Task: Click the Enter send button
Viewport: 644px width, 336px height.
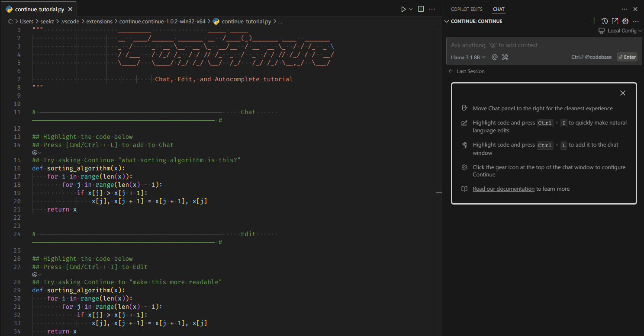Action: pos(627,57)
